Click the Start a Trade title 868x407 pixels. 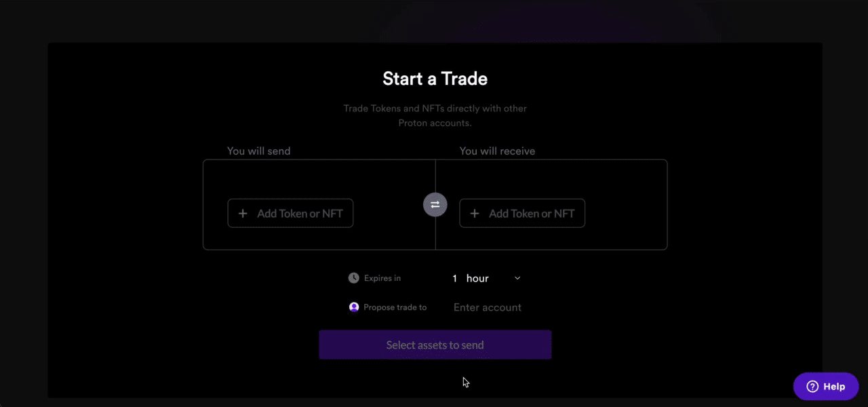[435, 78]
